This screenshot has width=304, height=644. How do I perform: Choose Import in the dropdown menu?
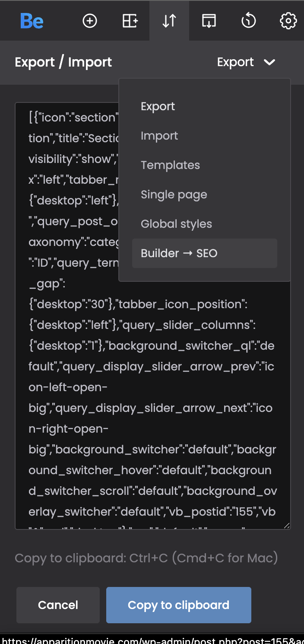pos(159,136)
